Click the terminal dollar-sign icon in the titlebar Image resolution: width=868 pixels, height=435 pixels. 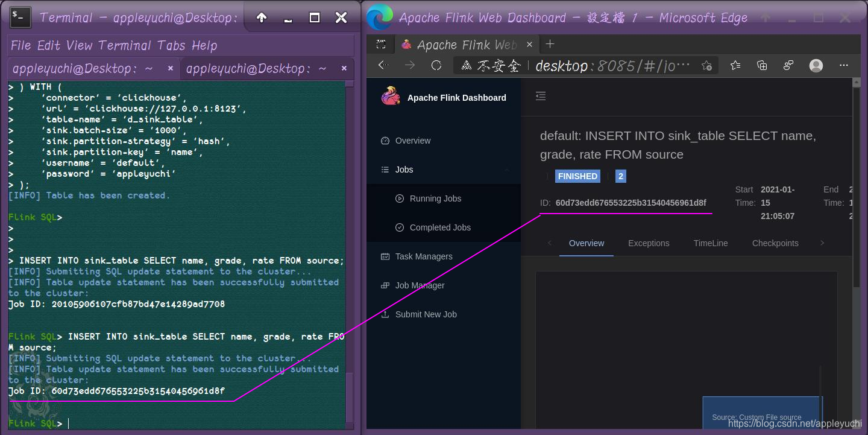[19, 17]
